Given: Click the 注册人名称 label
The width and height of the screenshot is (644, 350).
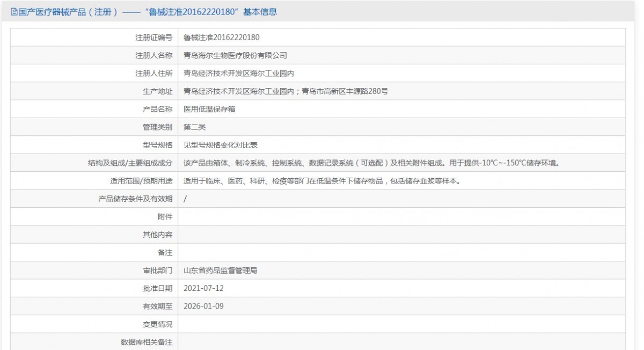Looking at the screenshot, I should pyautogui.click(x=154, y=55).
